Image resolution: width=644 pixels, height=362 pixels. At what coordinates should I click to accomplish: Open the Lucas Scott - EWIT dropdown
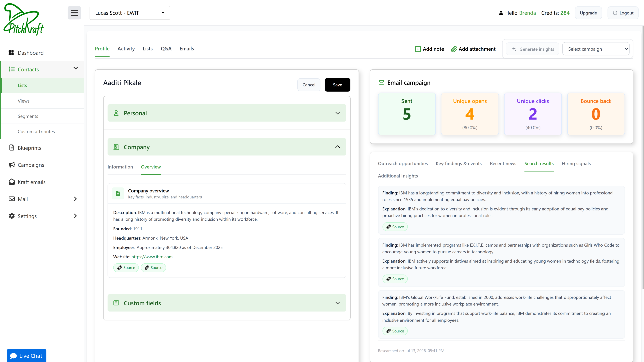130,13
